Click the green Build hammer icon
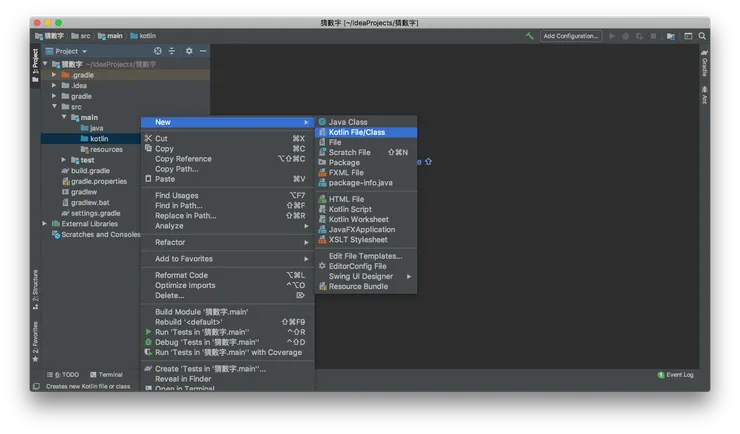This screenshot has height=434, width=740. coord(530,36)
